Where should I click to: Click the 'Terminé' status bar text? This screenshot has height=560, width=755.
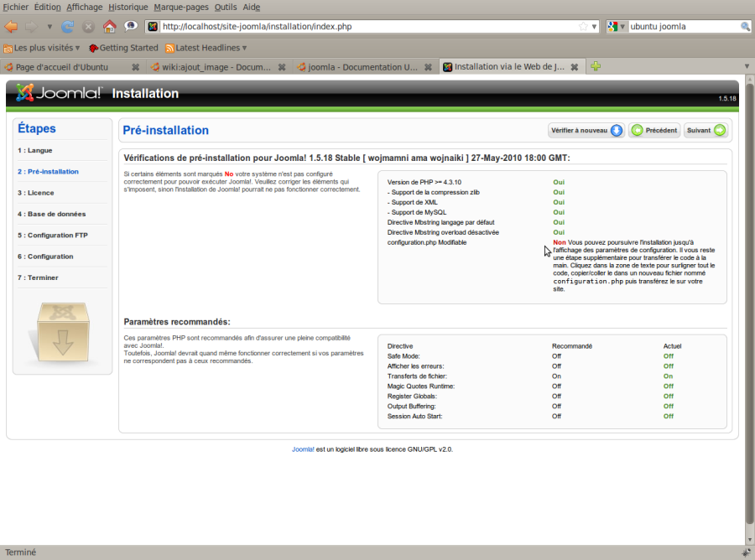click(20, 552)
